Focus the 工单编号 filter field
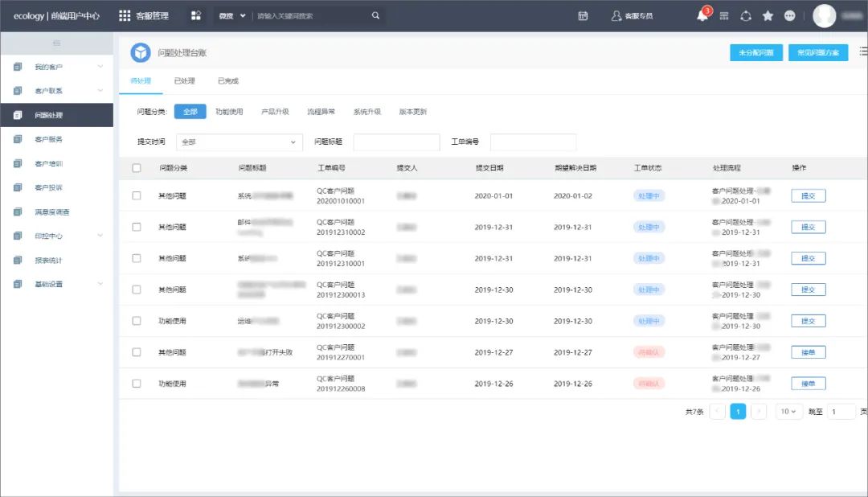 tap(533, 142)
